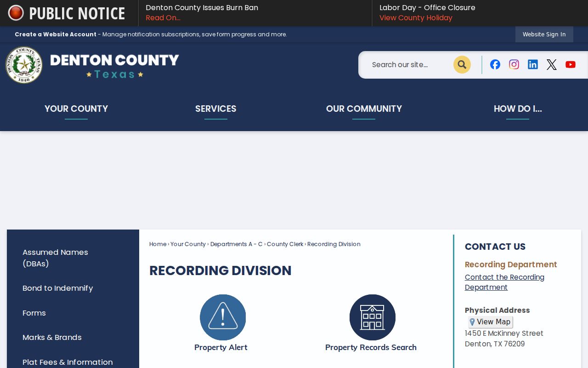The image size is (588, 368).
Task: Open Plat Fees & Information sidebar item
Action: point(68,362)
